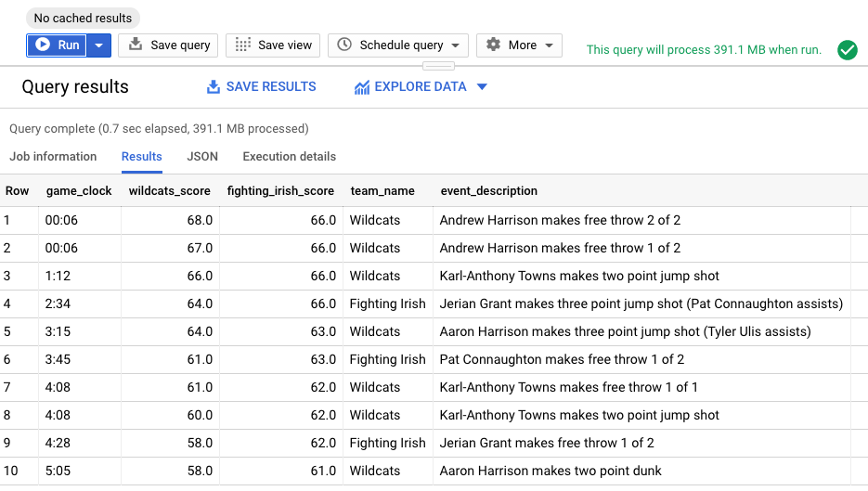Click the No cached results chip

click(x=83, y=19)
